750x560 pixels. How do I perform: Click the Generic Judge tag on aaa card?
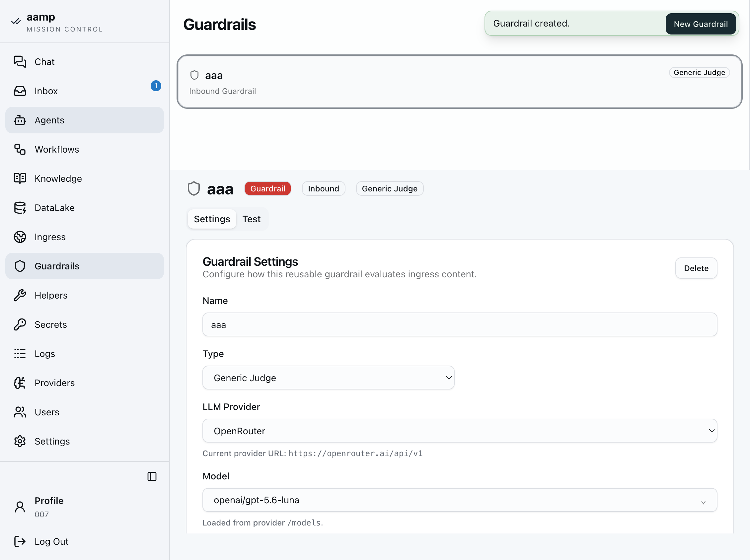point(699,72)
